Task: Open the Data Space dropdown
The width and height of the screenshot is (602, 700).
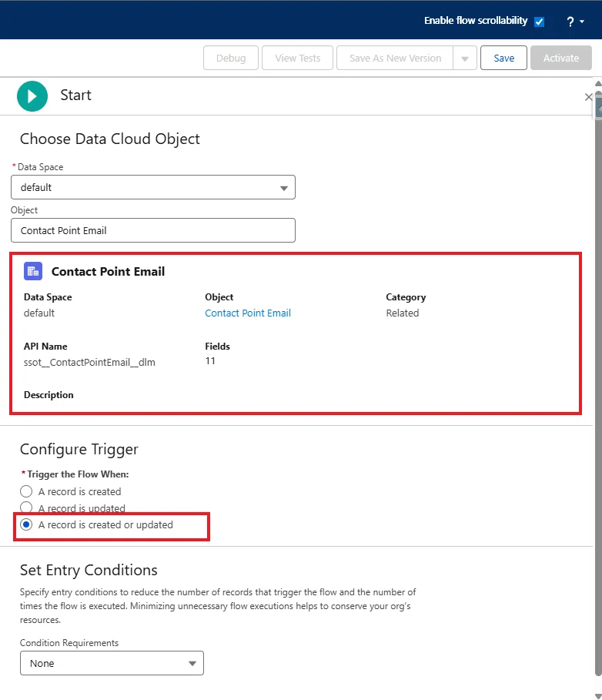Action: tap(153, 187)
